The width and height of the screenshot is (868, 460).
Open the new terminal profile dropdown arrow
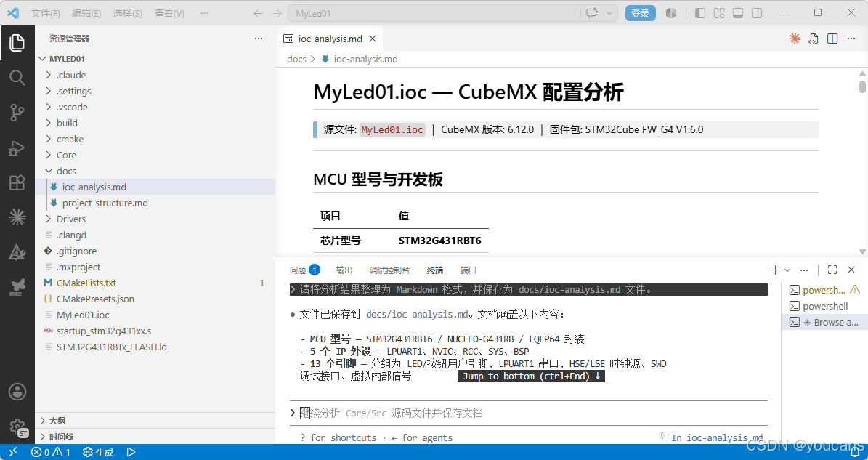(x=787, y=270)
